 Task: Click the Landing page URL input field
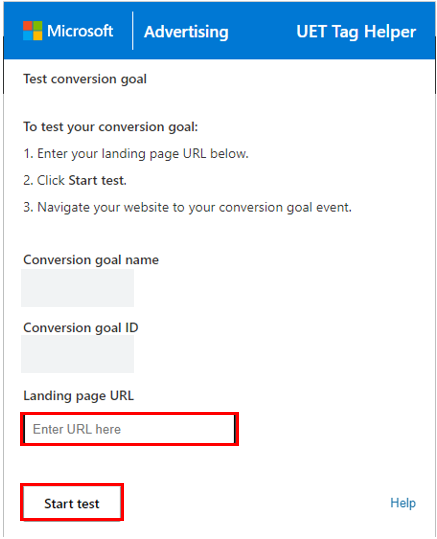coord(130,429)
